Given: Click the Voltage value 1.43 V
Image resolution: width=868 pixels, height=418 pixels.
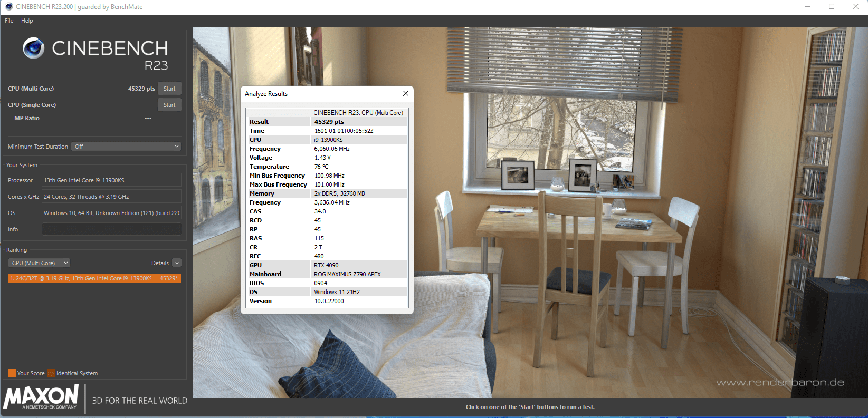Looking at the screenshot, I should pos(322,158).
